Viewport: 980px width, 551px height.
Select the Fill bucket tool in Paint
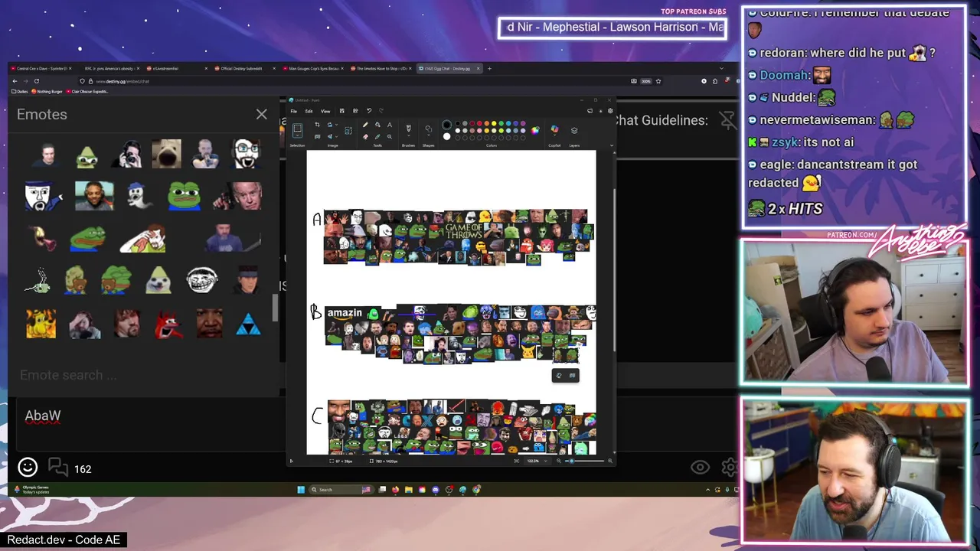(x=377, y=125)
